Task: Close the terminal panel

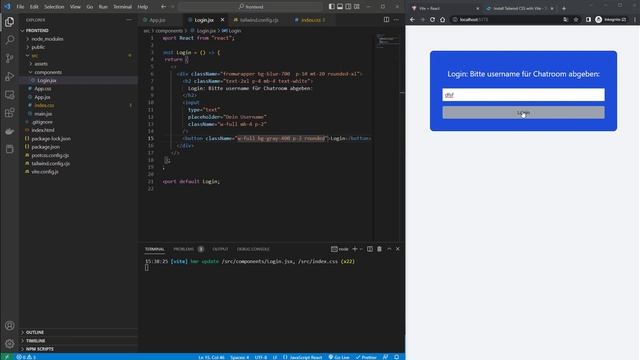Action: pos(398,249)
